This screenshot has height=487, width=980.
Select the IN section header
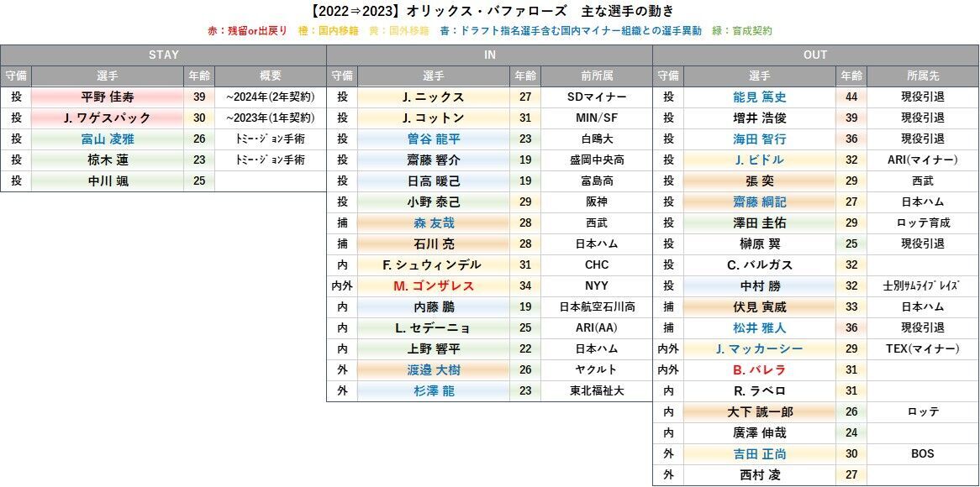point(489,55)
